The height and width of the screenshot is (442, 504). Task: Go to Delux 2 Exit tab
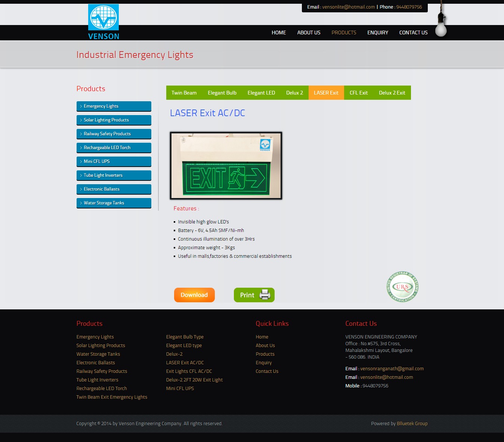pos(392,93)
